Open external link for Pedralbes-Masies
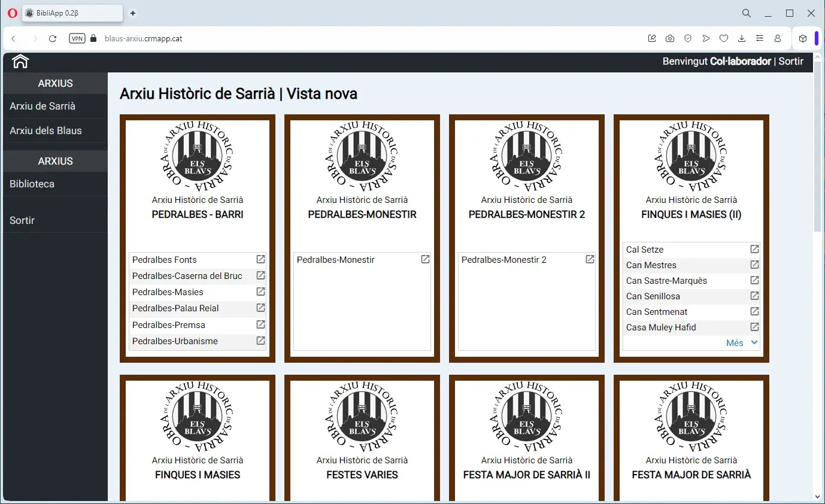 pyautogui.click(x=260, y=292)
